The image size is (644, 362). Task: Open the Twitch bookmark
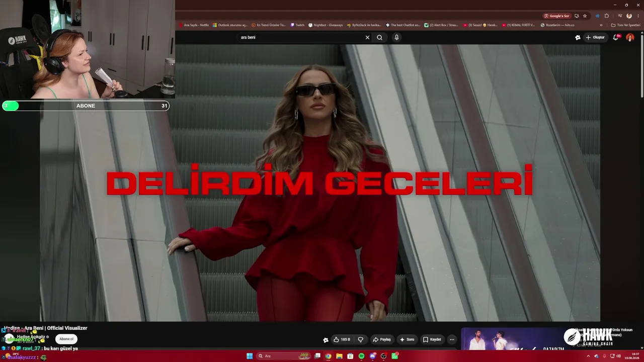point(297,25)
